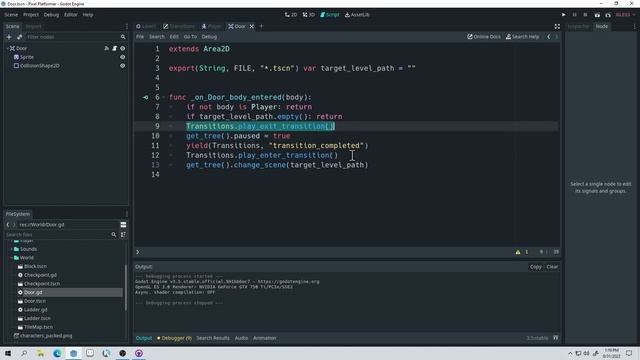
Task: Fold the function at line 6
Action: (x=164, y=97)
